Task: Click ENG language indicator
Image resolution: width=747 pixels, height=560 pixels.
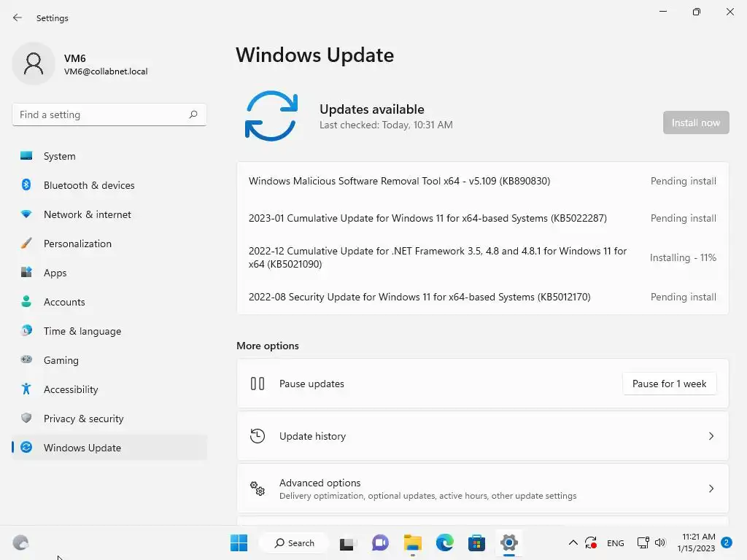Action: pos(615,542)
